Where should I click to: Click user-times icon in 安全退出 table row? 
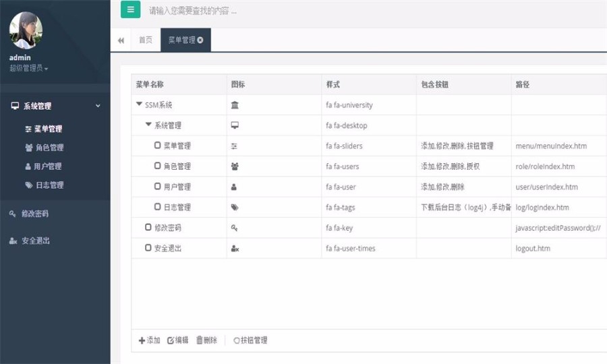(235, 248)
